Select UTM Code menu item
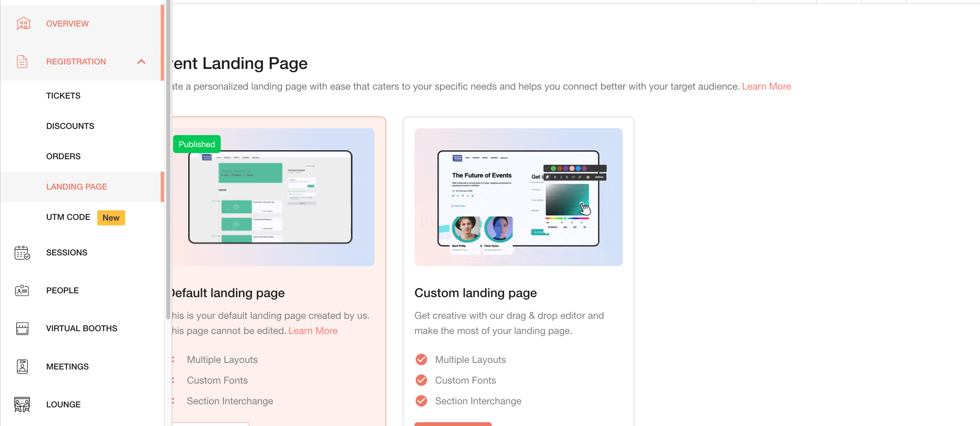This screenshot has height=426, width=980. pyautogui.click(x=68, y=217)
